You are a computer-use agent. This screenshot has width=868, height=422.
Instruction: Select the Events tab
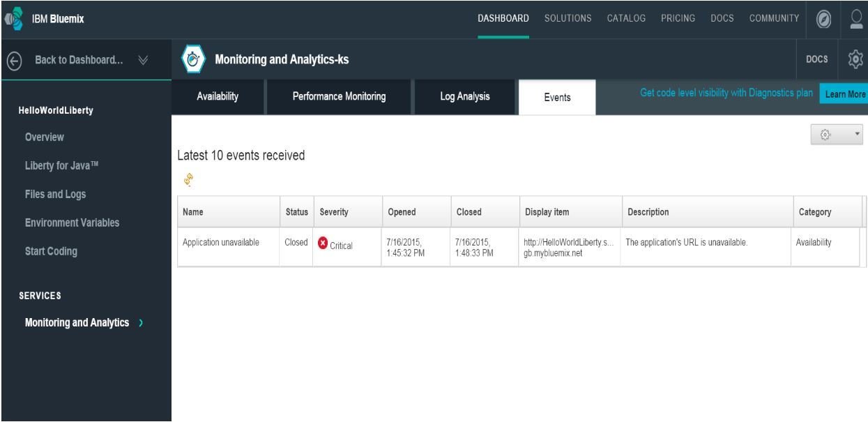(557, 98)
